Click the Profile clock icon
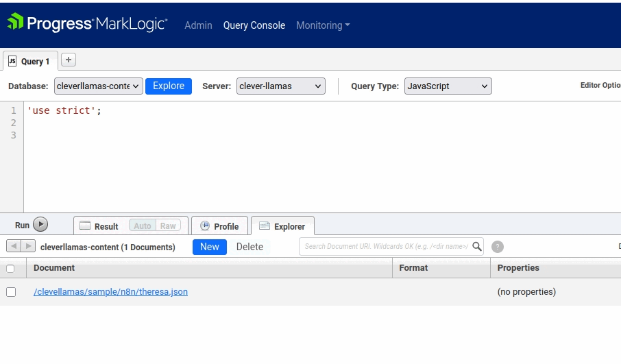Image resolution: width=621 pixels, height=364 pixels. (x=205, y=226)
